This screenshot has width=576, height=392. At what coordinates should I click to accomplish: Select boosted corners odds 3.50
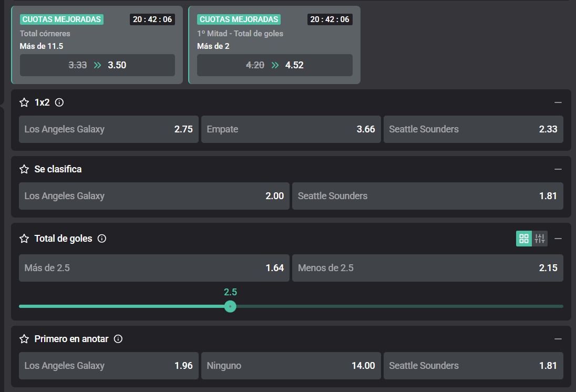coord(97,65)
